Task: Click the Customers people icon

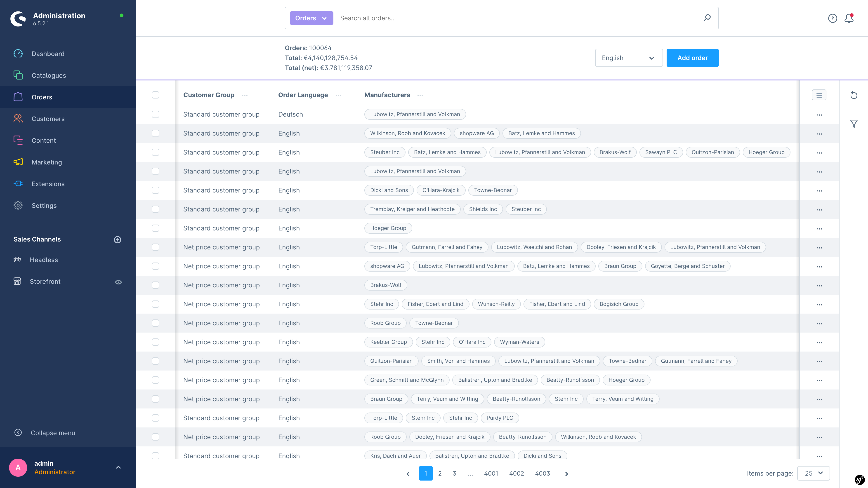Action: click(18, 119)
